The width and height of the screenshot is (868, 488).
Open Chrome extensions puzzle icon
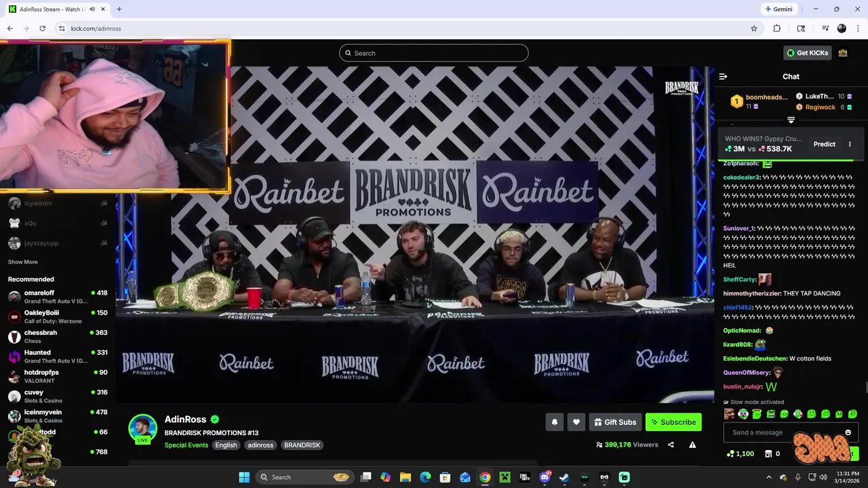coord(777,28)
